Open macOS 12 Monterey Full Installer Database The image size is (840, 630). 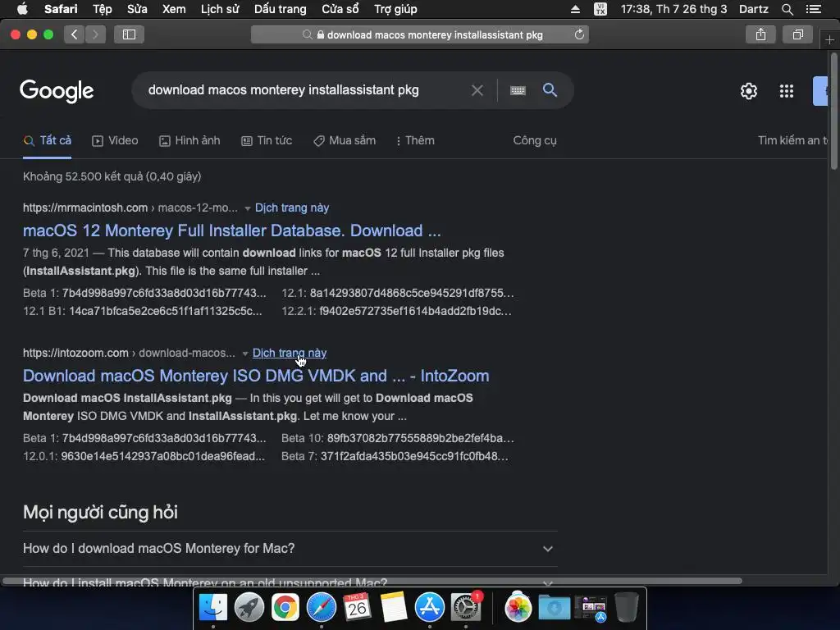click(x=232, y=231)
